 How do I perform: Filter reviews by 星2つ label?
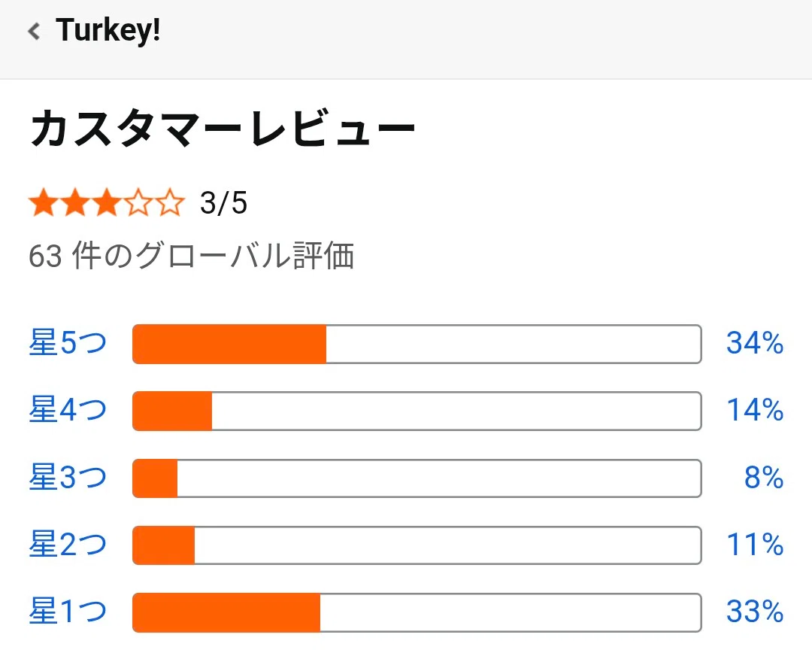pos(68,545)
